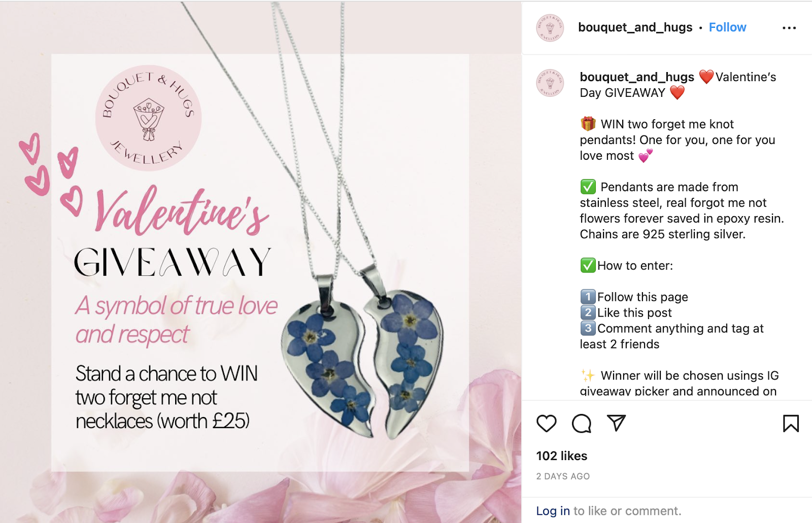This screenshot has width=812, height=523.
Task: Click the How to enter caption line
Action: pos(627,265)
